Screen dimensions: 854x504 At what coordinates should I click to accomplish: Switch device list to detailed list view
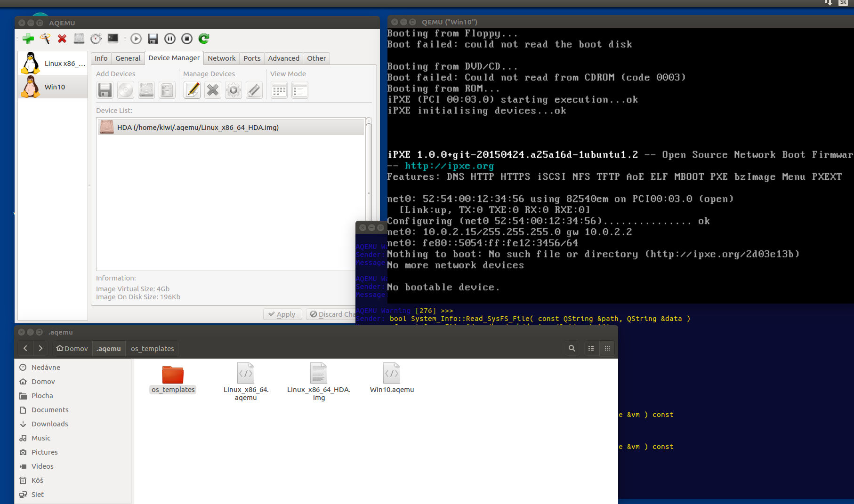(x=300, y=90)
